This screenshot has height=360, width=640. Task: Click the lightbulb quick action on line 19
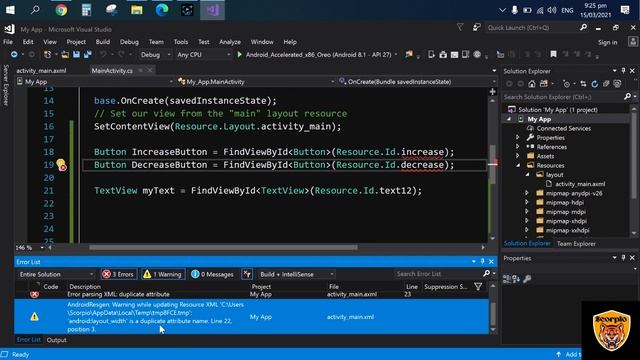60,164
